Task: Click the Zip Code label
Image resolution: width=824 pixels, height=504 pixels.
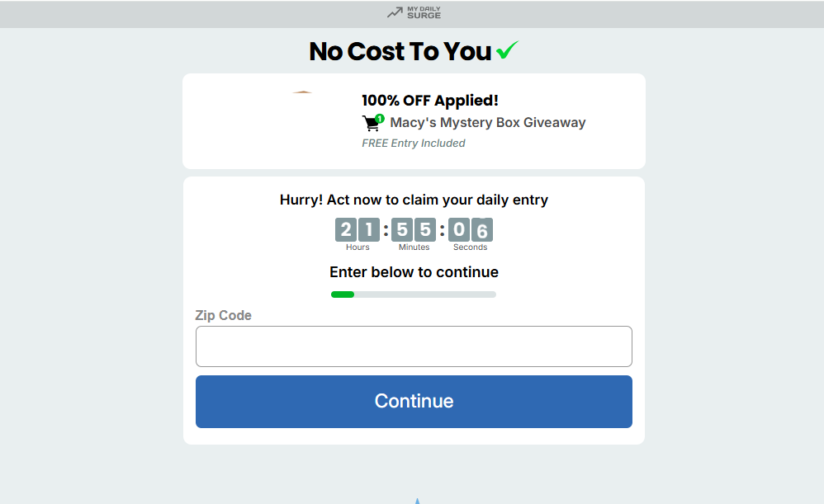Action: 223,315
